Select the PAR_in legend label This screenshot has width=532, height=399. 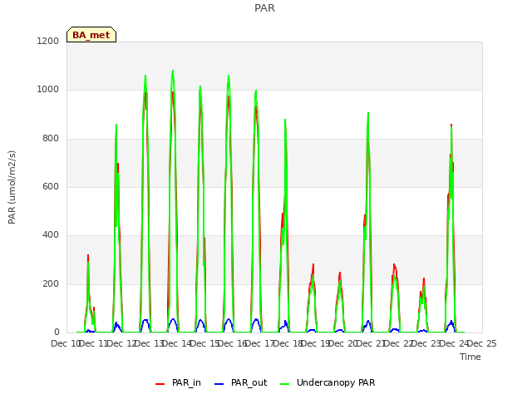[186, 382]
